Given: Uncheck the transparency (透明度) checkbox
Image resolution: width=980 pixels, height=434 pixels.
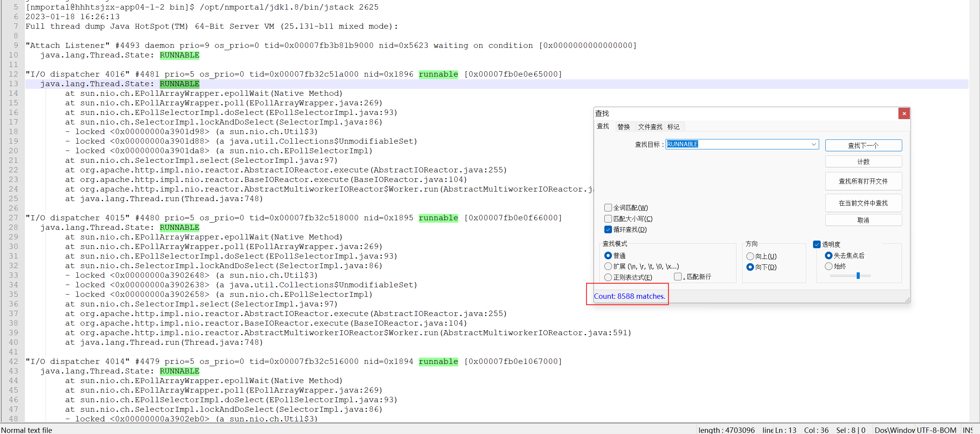Looking at the screenshot, I should (817, 244).
